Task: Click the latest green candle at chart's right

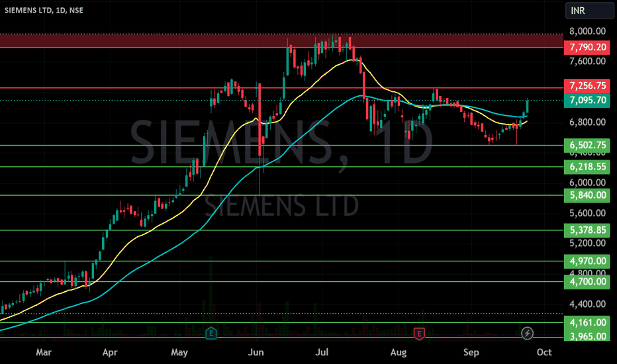Action: [527, 105]
